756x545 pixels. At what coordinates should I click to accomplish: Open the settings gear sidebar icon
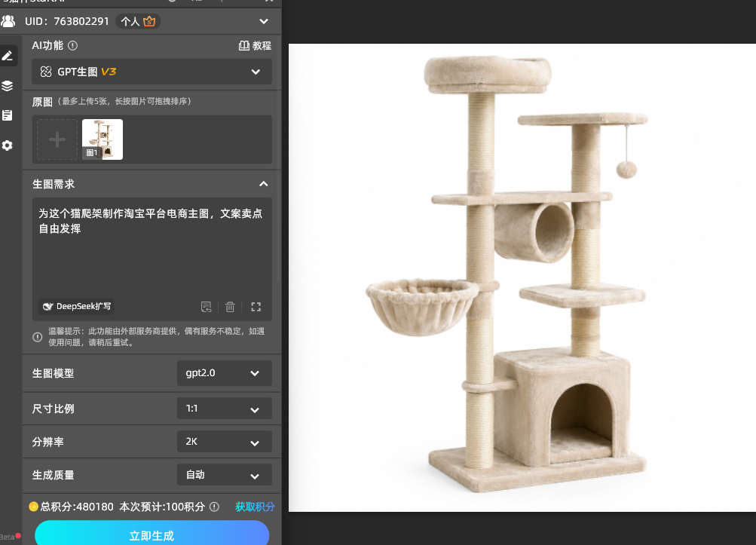point(8,145)
